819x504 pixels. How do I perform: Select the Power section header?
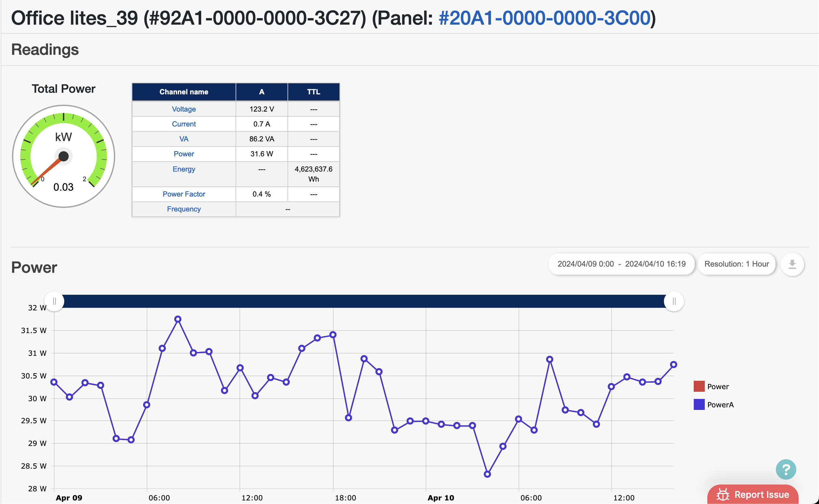[x=34, y=267]
